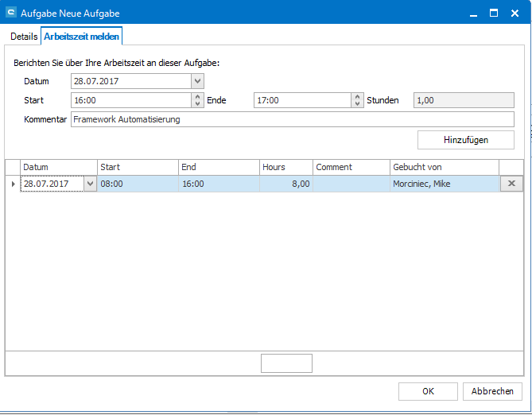Open the Datum date picker dropdown
532x415 pixels.
click(x=197, y=81)
